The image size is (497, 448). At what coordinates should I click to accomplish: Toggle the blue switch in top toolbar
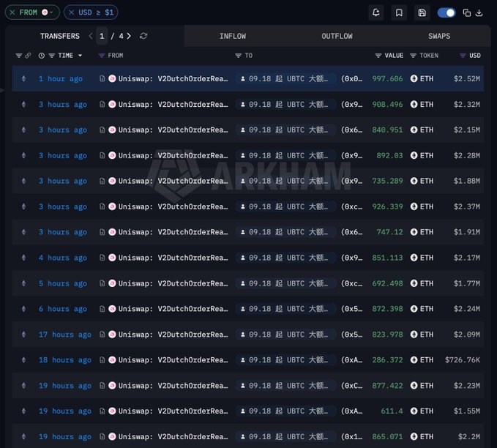coord(446,12)
